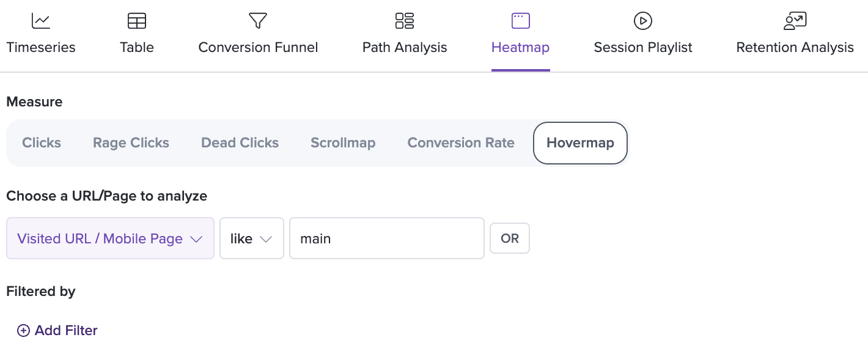Switch measure to Scrollmap

click(x=343, y=143)
